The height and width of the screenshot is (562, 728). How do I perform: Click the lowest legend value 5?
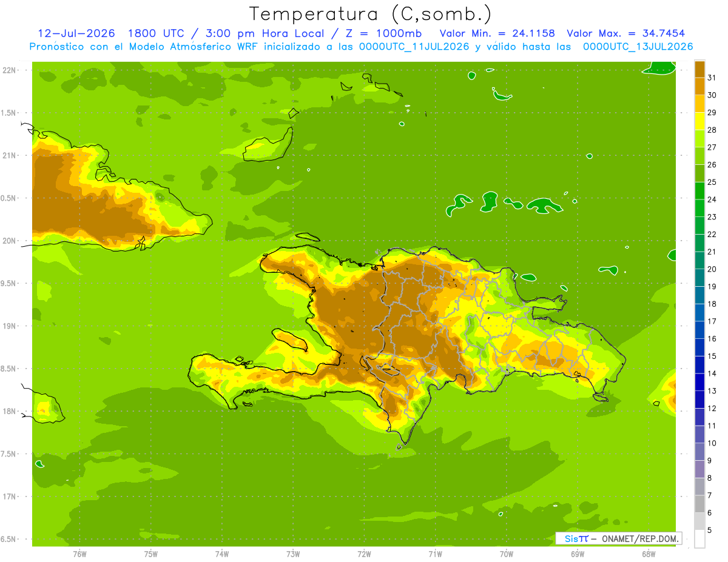(710, 530)
